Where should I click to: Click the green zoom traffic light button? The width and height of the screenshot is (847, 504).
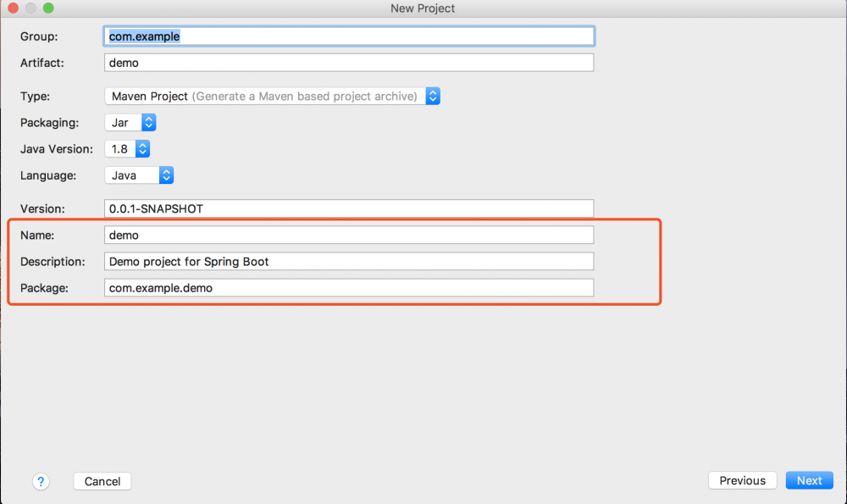pos(47,8)
